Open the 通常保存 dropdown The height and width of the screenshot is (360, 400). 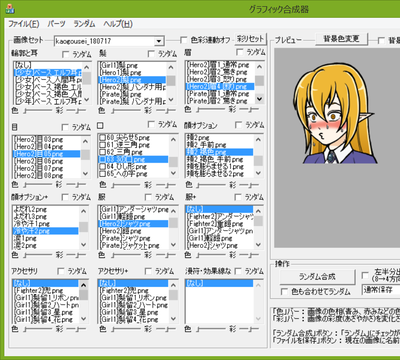click(381, 290)
